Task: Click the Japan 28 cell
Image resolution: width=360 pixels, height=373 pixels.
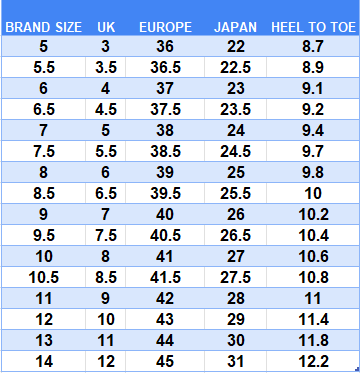Action: pyautogui.click(x=235, y=298)
